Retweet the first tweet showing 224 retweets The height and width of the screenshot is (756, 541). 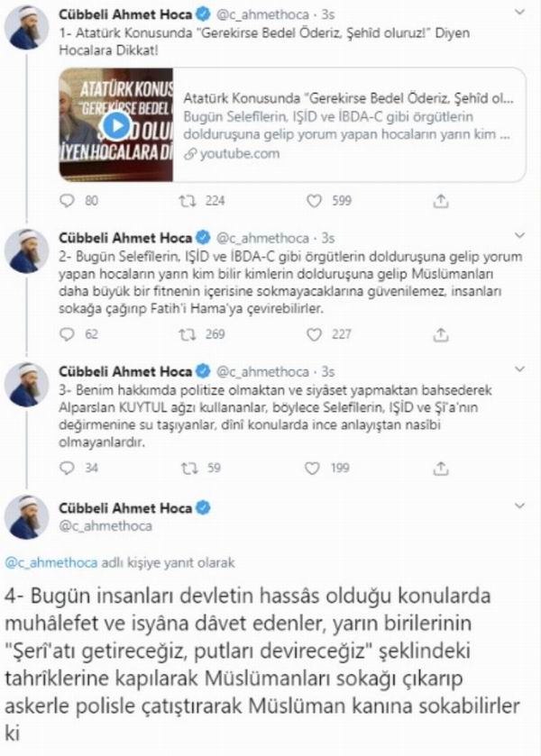[x=188, y=201]
